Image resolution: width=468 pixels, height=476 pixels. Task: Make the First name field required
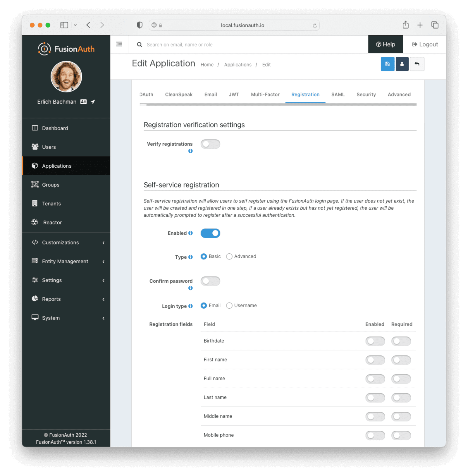click(401, 360)
